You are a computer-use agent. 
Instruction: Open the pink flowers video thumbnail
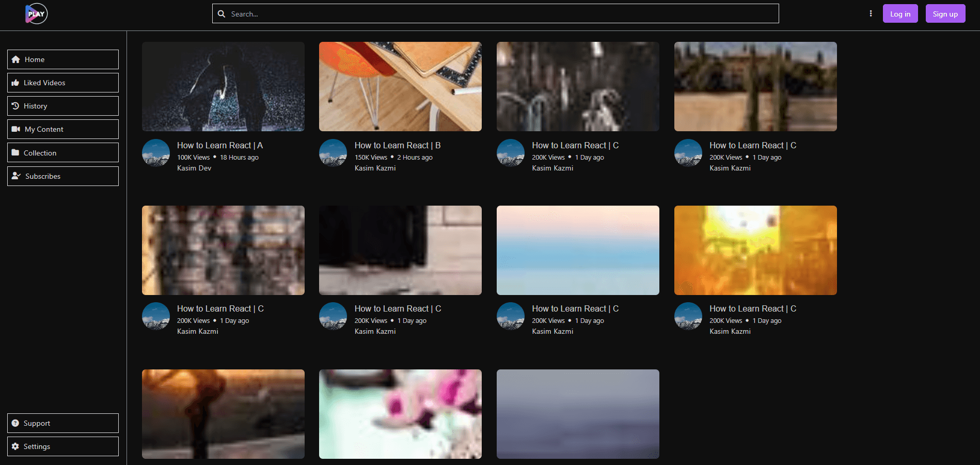tap(400, 414)
